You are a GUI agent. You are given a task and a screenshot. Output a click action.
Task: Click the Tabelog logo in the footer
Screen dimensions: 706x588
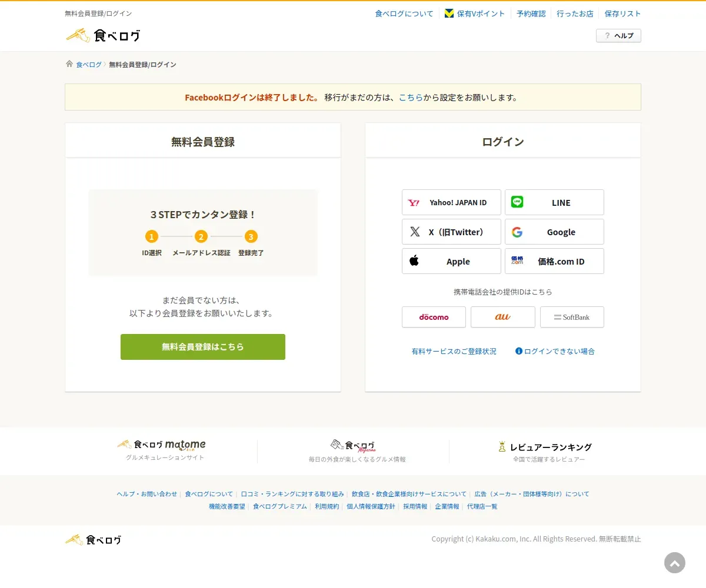point(94,539)
